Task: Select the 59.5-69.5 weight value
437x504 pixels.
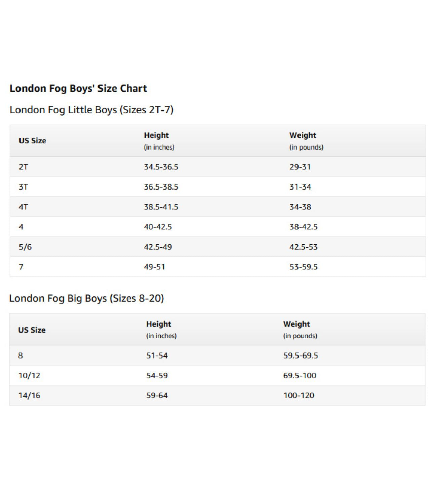Action: (x=301, y=355)
